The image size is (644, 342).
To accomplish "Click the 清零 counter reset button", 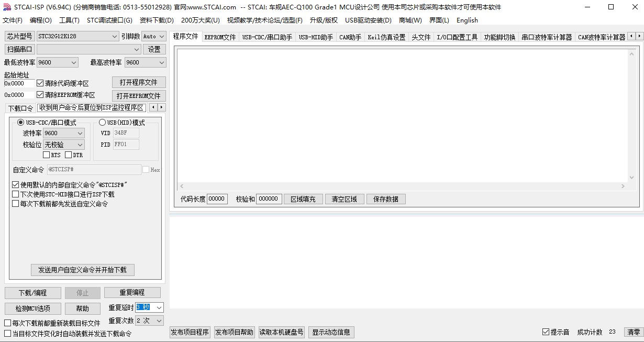I will 634,332.
